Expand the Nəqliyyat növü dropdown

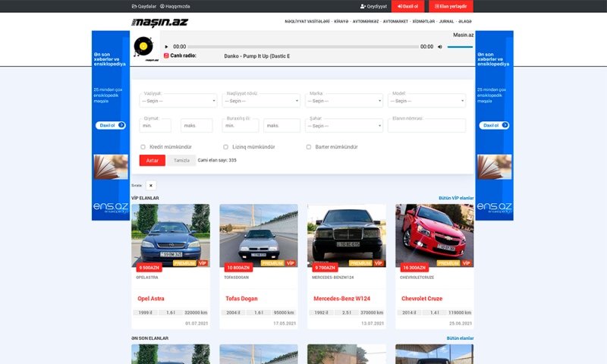pyautogui.click(x=261, y=101)
